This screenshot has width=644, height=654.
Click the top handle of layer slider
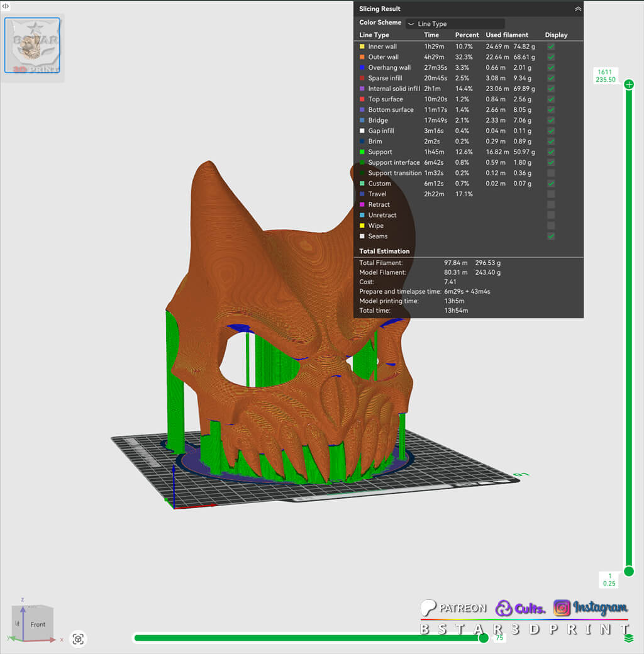[x=629, y=85]
